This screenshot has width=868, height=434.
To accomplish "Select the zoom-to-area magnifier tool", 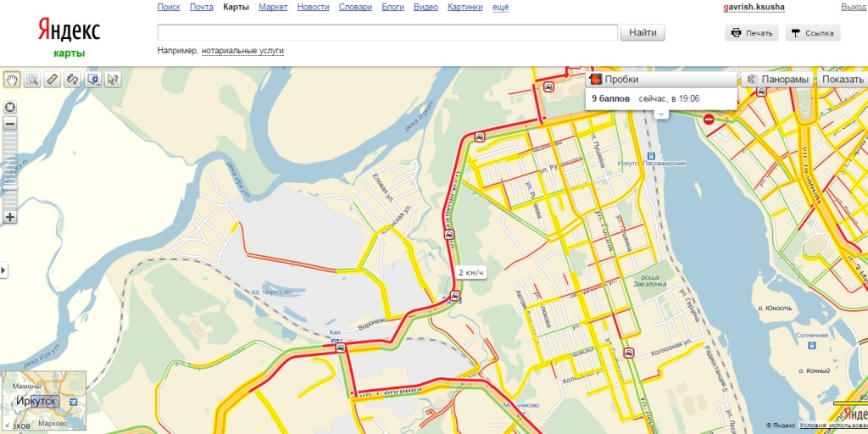I will [x=32, y=79].
